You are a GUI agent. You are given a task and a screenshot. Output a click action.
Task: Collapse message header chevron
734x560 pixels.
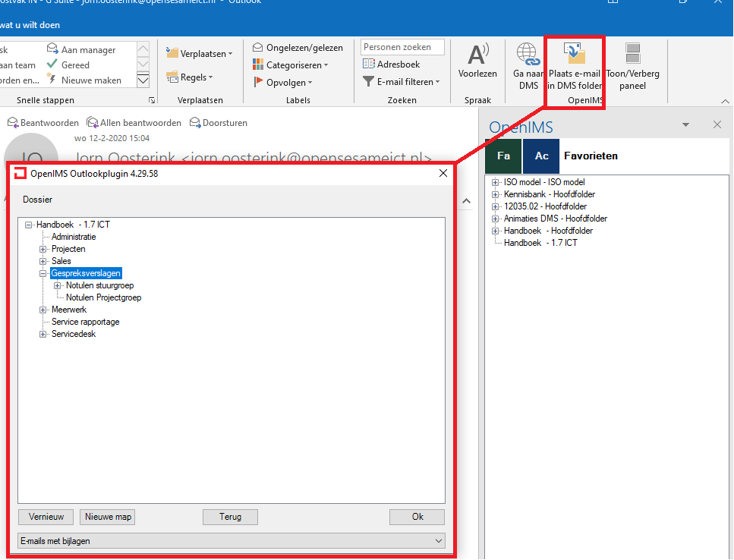[466, 201]
